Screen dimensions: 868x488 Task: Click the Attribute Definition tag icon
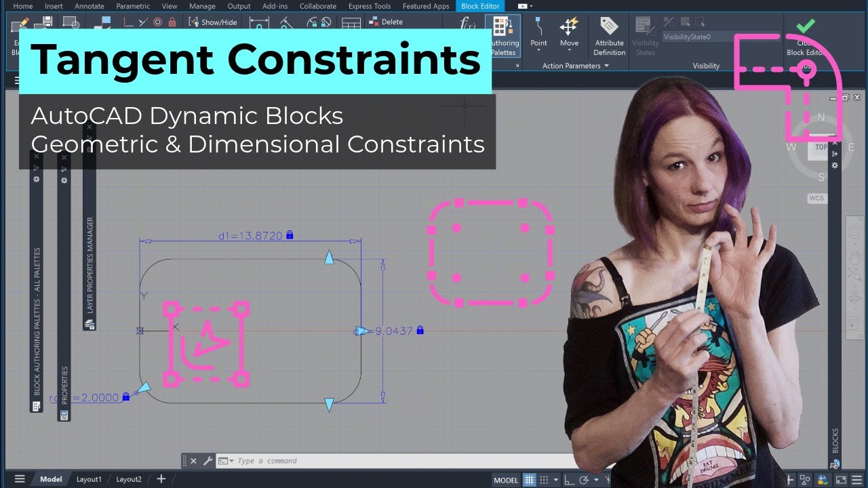click(609, 26)
